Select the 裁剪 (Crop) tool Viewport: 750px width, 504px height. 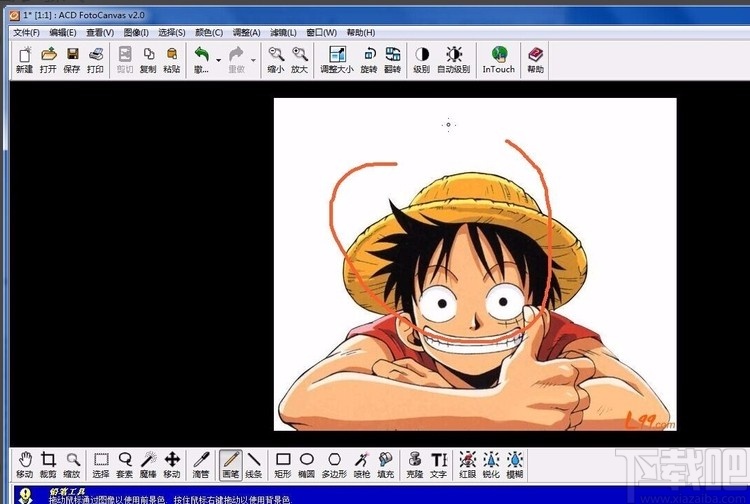(48, 465)
